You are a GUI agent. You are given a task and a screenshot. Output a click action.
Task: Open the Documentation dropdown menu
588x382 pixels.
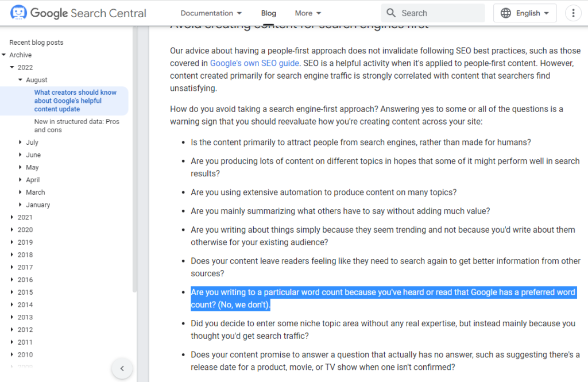(211, 13)
